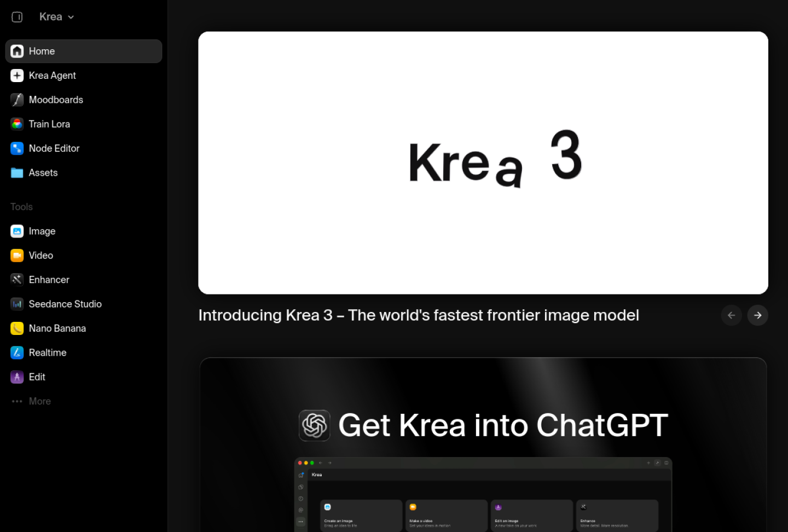Open the Assets folder icon
This screenshot has width=788, height=532.
point(17,173)
